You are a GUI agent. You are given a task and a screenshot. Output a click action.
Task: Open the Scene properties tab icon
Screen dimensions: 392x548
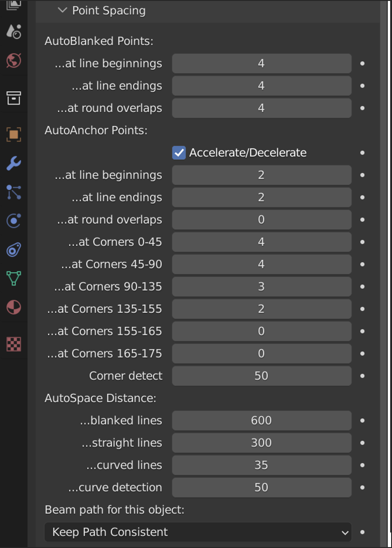pyautogui.click(x=14, y=31)
